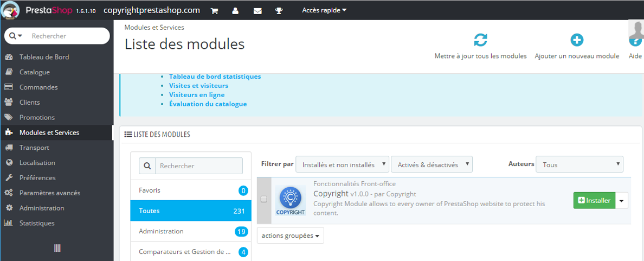
Task: Click the Localisation globe icon
Action: 9,163
